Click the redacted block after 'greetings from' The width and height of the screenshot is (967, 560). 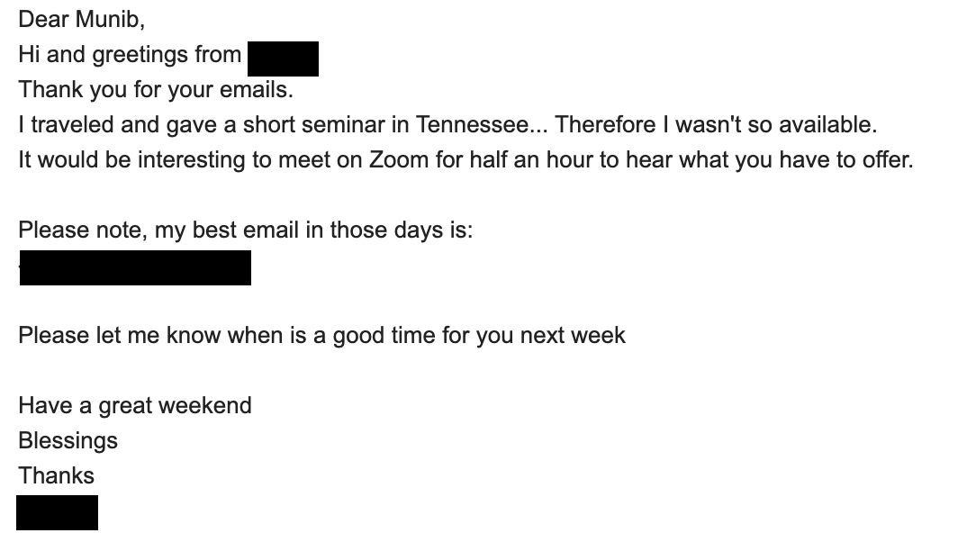click(x=283, y=59)
